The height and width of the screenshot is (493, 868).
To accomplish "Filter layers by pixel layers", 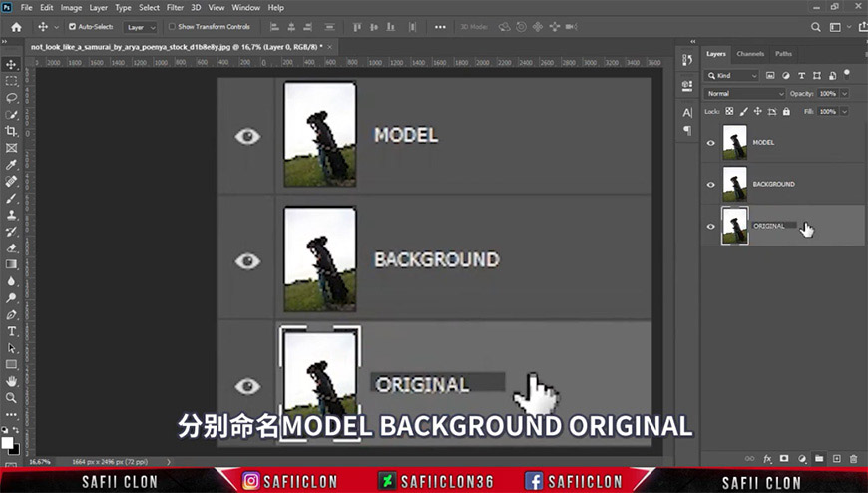I will click(770, 75).
